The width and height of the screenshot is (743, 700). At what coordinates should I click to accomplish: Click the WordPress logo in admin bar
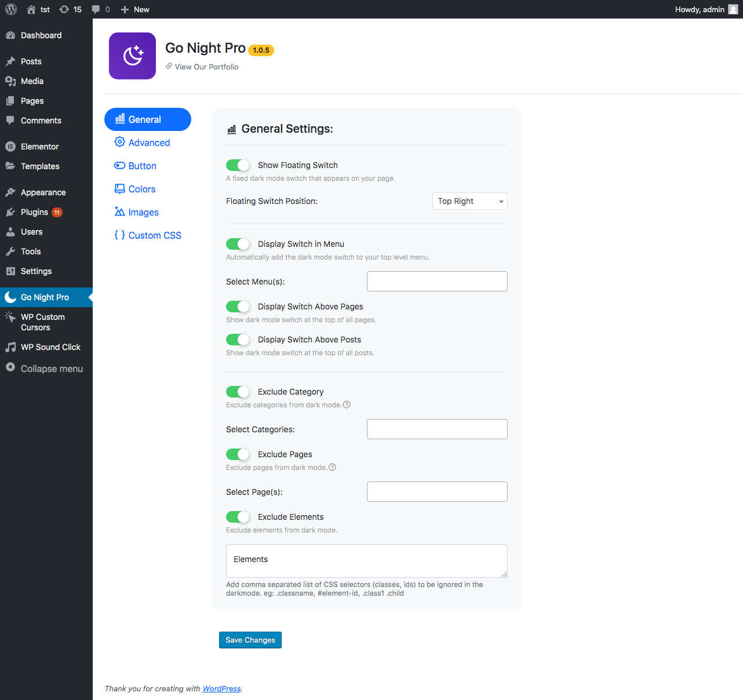click(x=11, y=9)
